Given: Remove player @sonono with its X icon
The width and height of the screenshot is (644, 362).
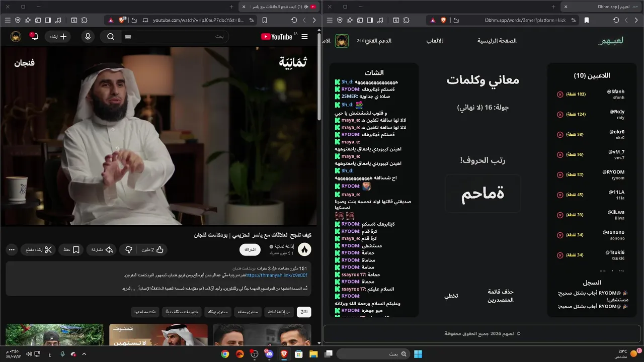Looking at the screenshot, I should click(560, 235).
